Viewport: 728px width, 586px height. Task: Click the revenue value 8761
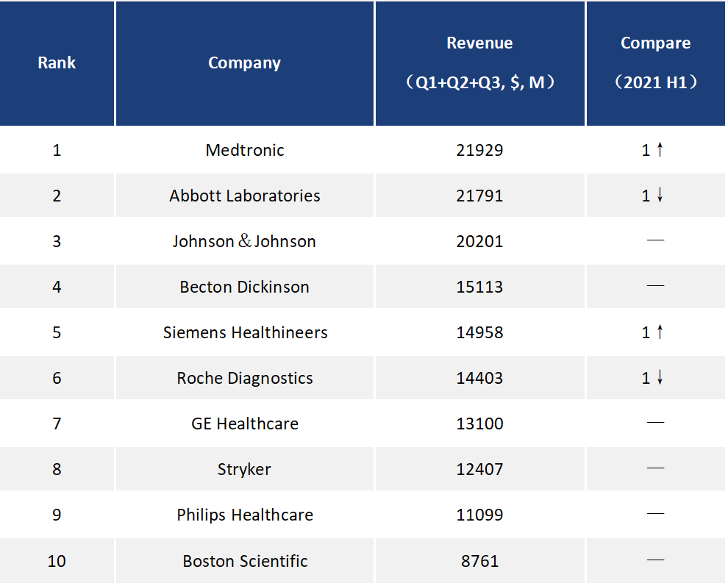[x=479, y=561]
